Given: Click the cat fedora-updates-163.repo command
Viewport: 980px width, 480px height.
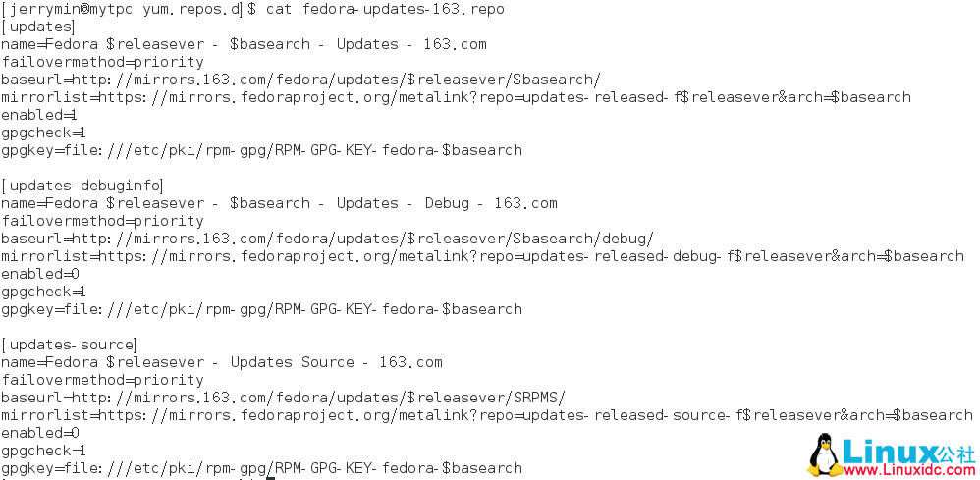Looking at the screenshot, I should click(385, 10).
